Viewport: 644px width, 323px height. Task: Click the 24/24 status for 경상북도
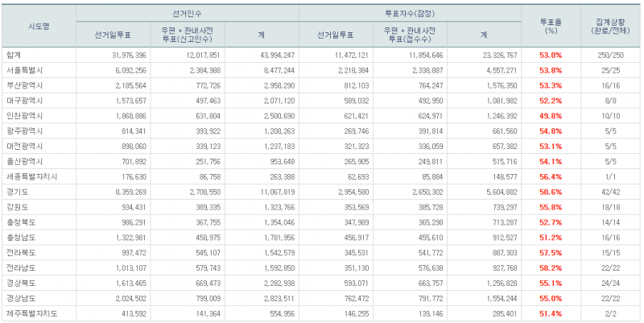[610, 284]
